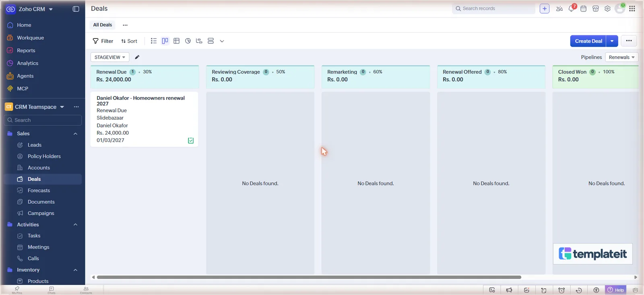Go to Home in sidebar
The image size is (644, 295).
tap(24, 25)
